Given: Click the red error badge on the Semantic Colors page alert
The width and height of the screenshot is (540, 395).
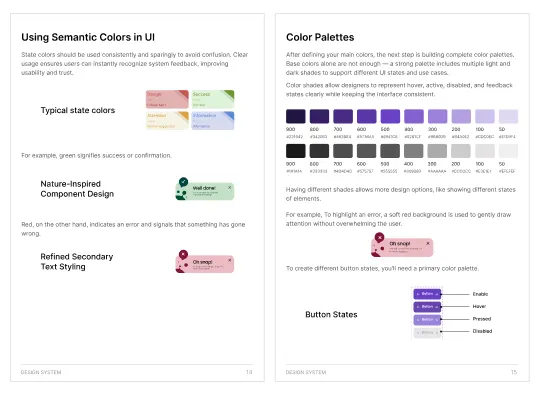Looking at the screenshot, I should 183,254.
